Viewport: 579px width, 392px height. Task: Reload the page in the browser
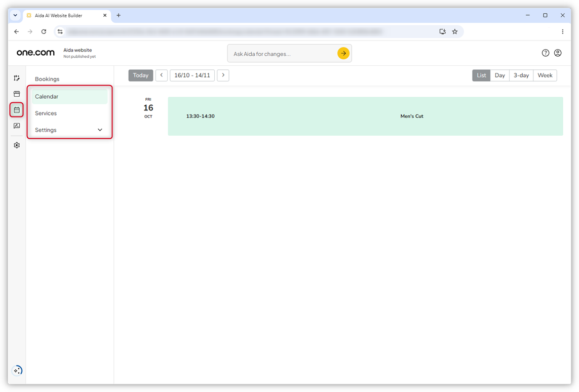click(44, 31)
